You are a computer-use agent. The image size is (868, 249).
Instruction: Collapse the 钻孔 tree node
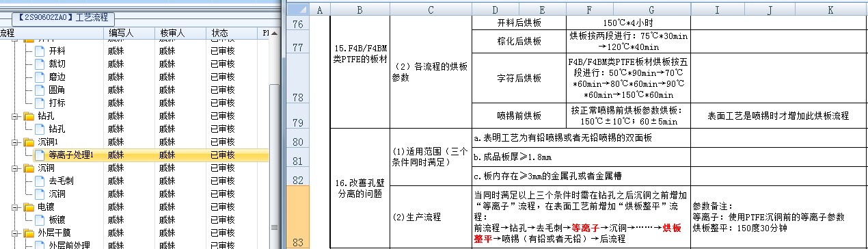tap(16, 116)
